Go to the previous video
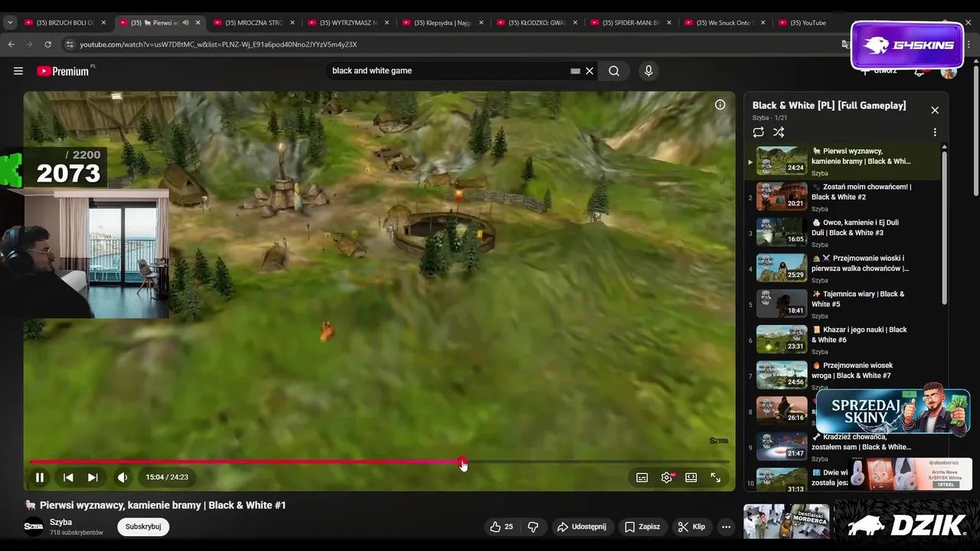The image size is (980, 551). [68, 478]
